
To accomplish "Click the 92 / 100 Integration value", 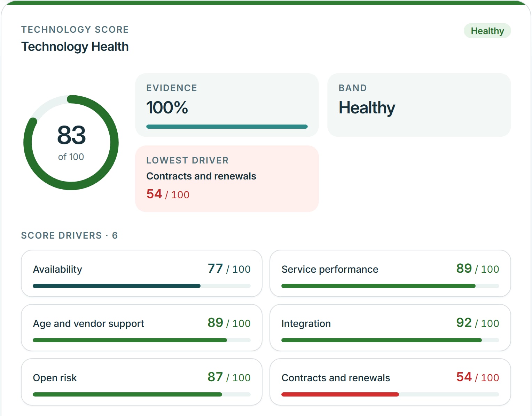I will click(478, 323).
